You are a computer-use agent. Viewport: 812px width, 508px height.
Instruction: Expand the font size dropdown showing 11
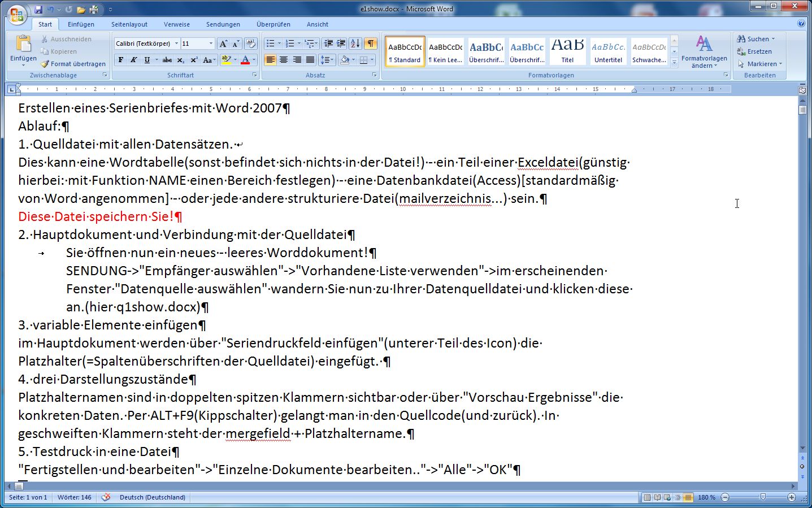211,44
